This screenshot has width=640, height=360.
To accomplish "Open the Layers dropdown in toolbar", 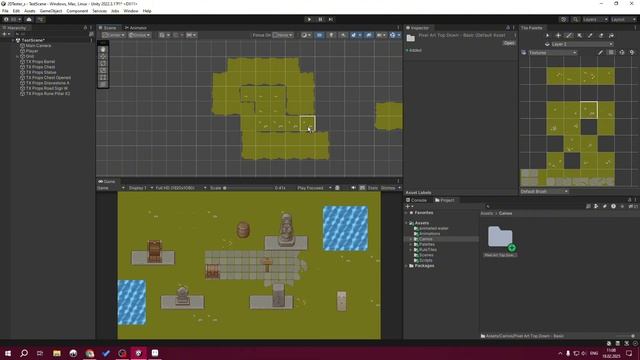I will coord(595,19).
